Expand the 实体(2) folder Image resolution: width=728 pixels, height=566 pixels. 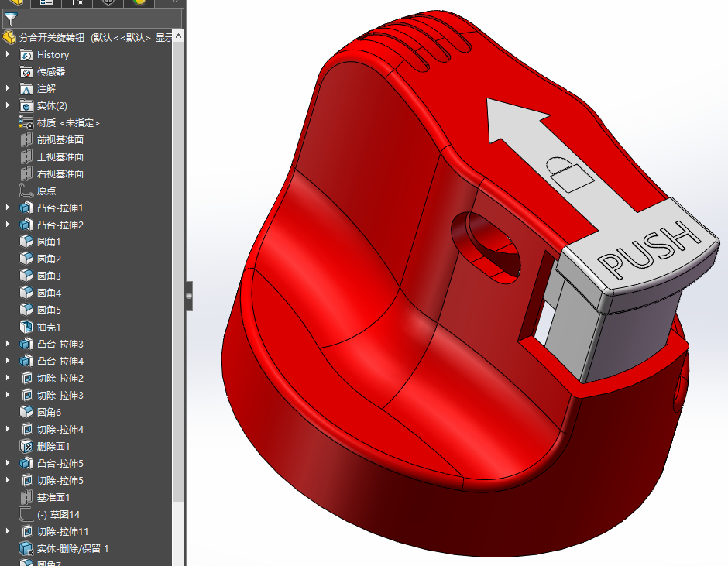tap(8, 105)
